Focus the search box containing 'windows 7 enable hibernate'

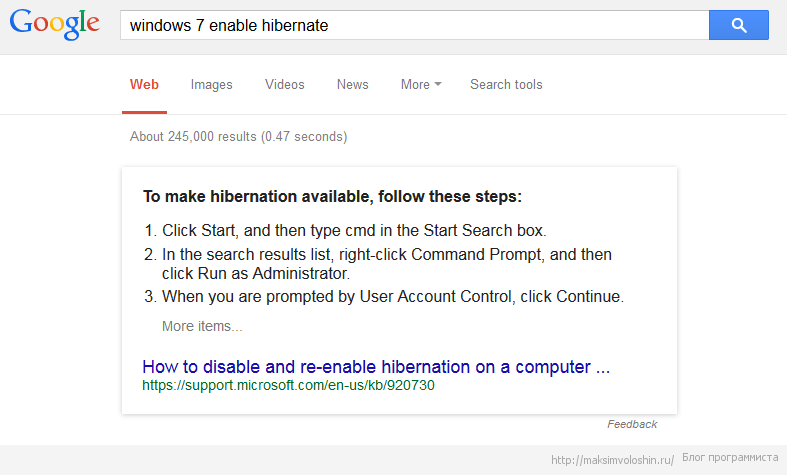point(415,25)
